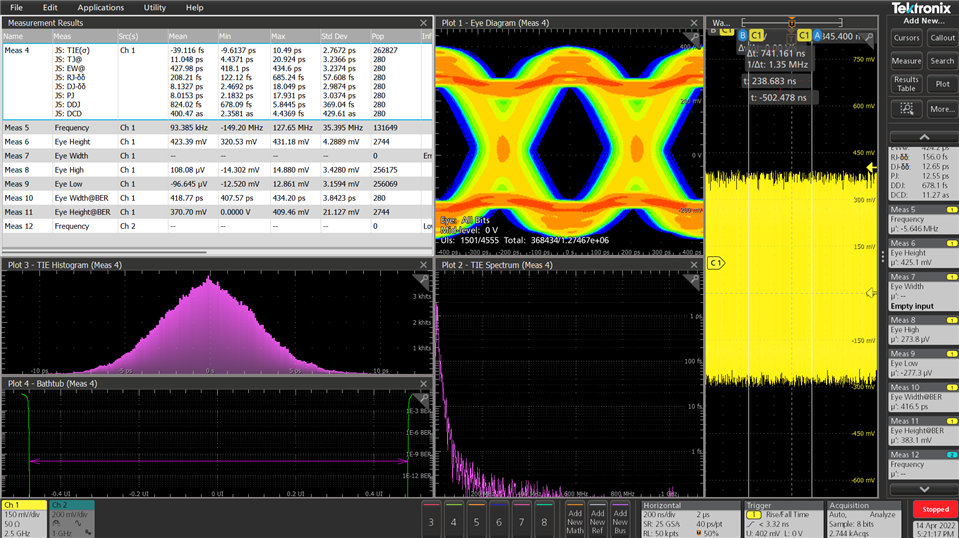
Task: Close the Measurement Results panel
Action: (423, 23)
